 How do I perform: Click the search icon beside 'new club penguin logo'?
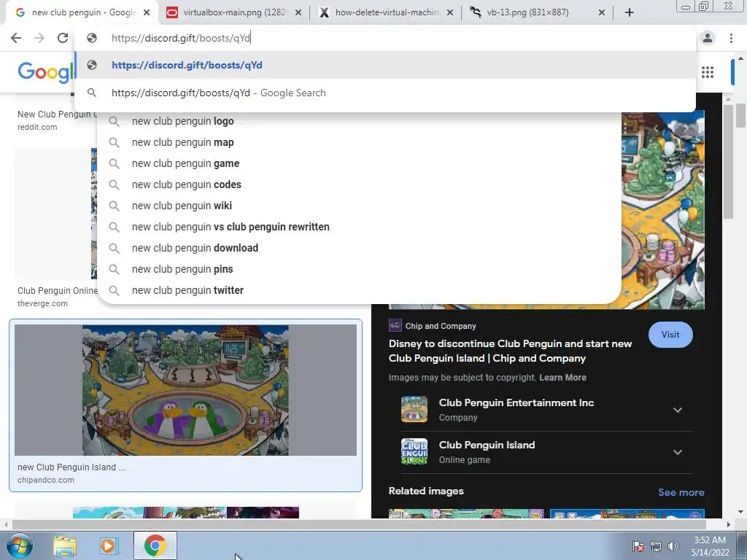click(114, 122)
